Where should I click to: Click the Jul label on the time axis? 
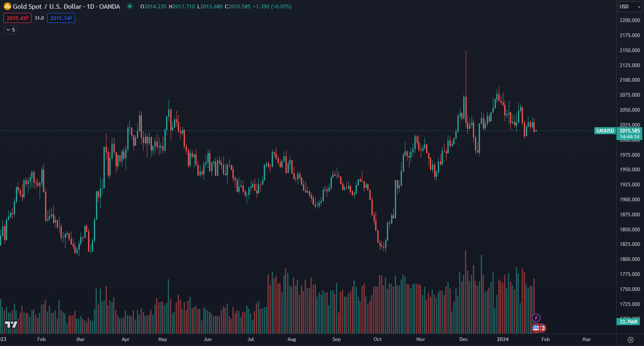(250, 339)
